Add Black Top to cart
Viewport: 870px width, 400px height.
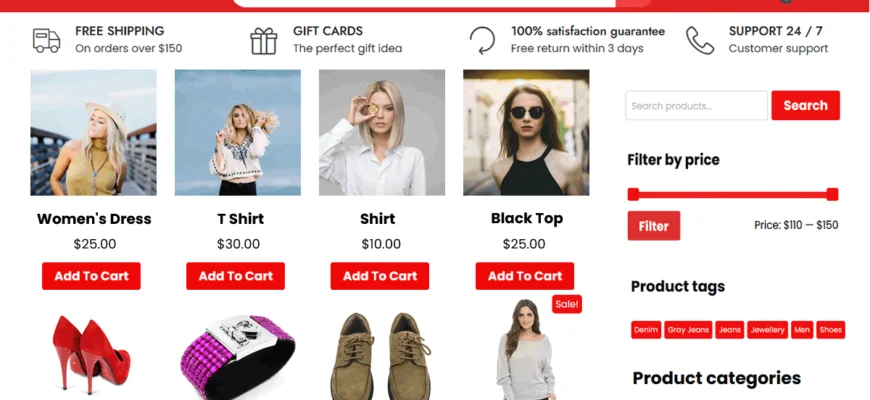pyautogui.click(x=524, y=276)
